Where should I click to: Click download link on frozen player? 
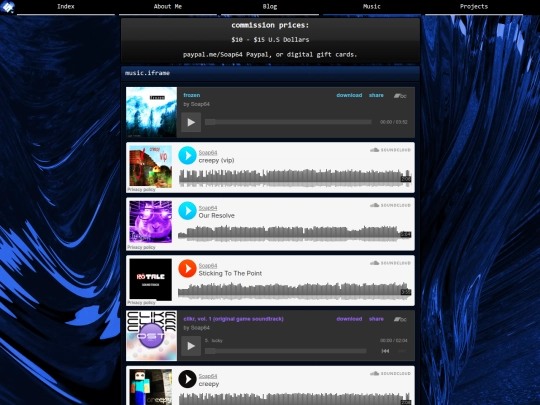349,95
